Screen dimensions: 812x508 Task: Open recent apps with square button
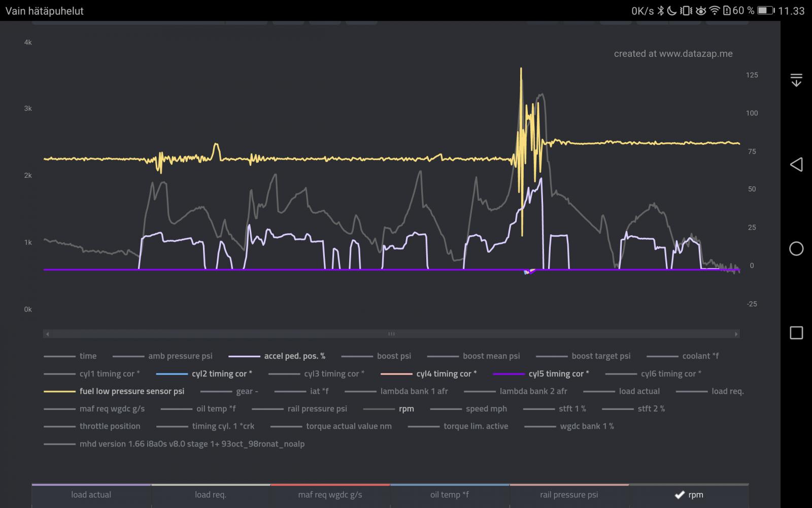point(796,333)
